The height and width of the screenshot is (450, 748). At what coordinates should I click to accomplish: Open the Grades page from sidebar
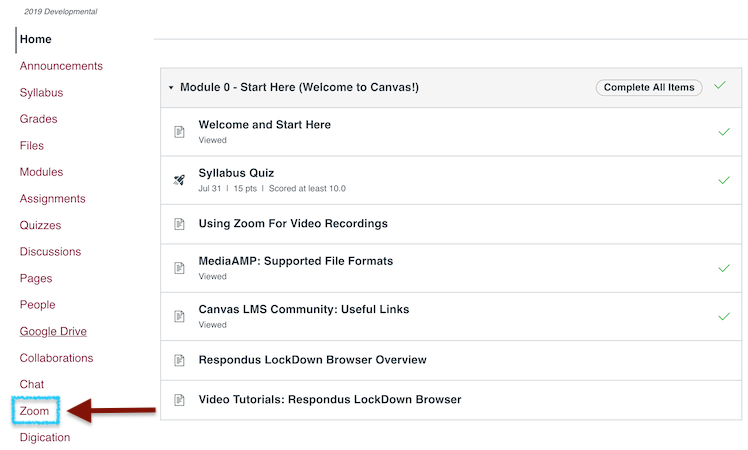point(38,119)
